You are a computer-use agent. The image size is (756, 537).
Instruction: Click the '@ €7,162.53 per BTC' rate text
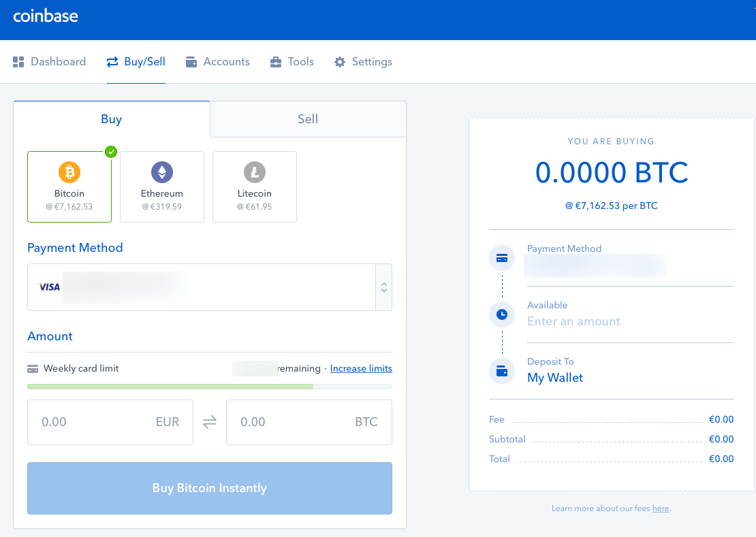coord(612,206)
